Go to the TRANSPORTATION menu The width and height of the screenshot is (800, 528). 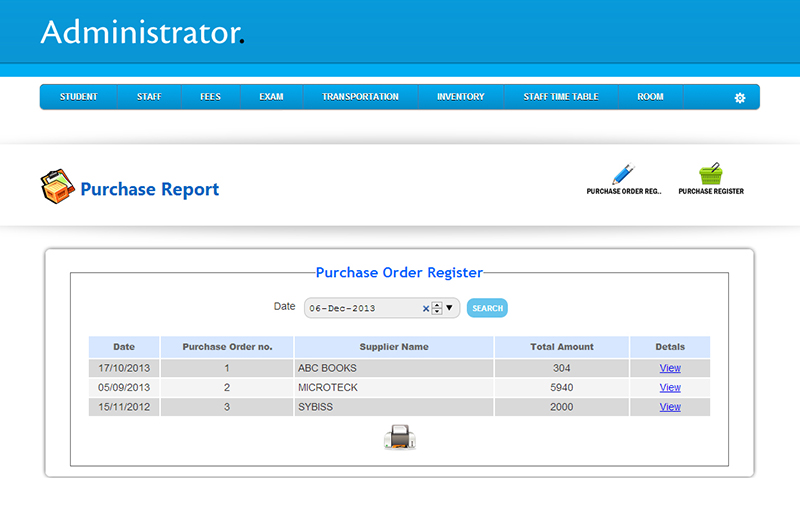tap(360, 97)
